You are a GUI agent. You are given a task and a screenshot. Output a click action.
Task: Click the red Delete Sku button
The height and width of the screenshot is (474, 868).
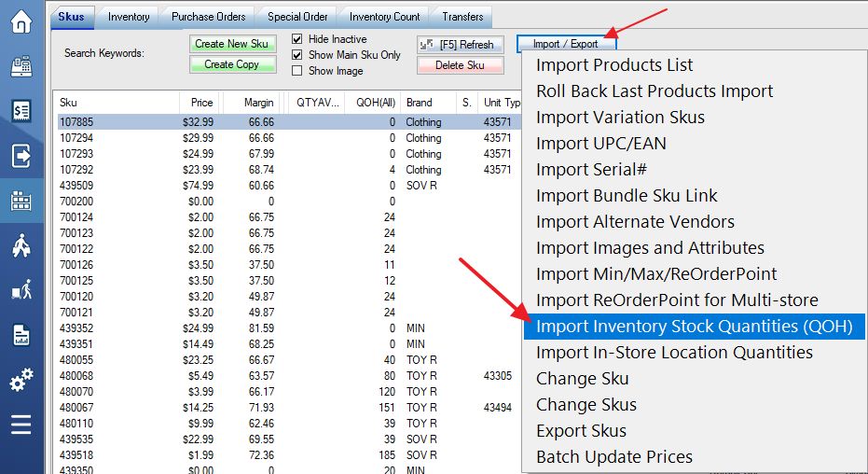click(460, 65)
